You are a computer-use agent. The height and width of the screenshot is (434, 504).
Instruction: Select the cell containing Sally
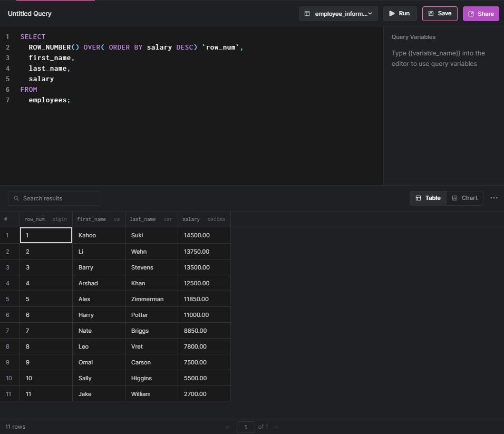click(99, 378)
